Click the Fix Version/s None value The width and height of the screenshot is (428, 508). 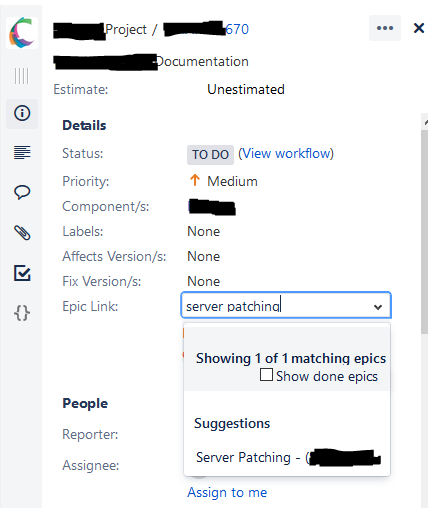(204, 281)
